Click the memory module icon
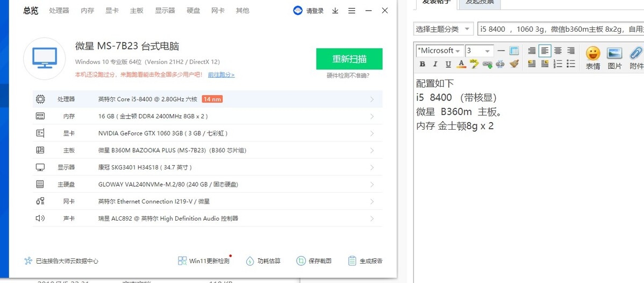The width and height of the screenshot is (644, 283). [40, 116]
